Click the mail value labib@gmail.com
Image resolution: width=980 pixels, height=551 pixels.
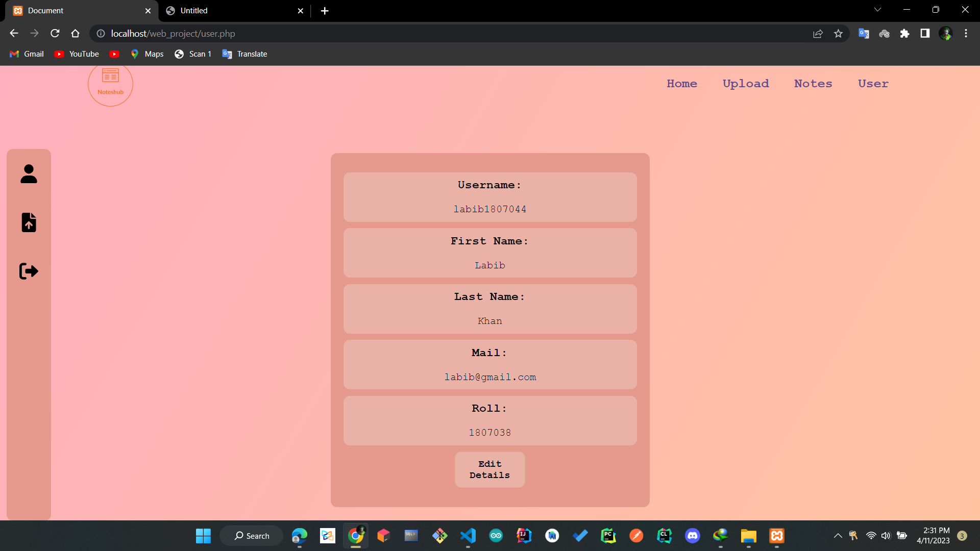pyautogui.click(x=490, y=377)
